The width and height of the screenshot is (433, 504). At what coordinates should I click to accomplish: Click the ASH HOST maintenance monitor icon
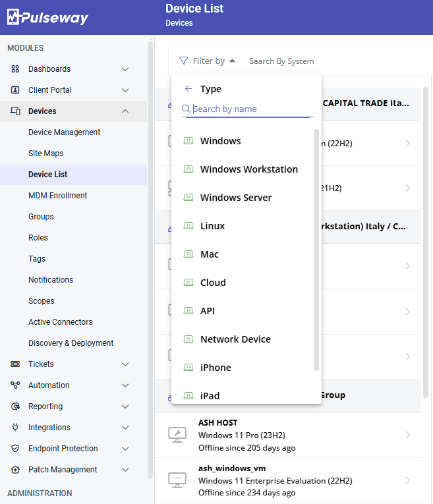tap(177, 435)
